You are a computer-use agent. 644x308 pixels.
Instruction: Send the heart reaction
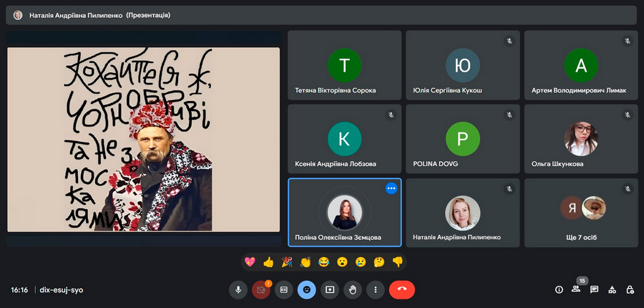(250, 261)
